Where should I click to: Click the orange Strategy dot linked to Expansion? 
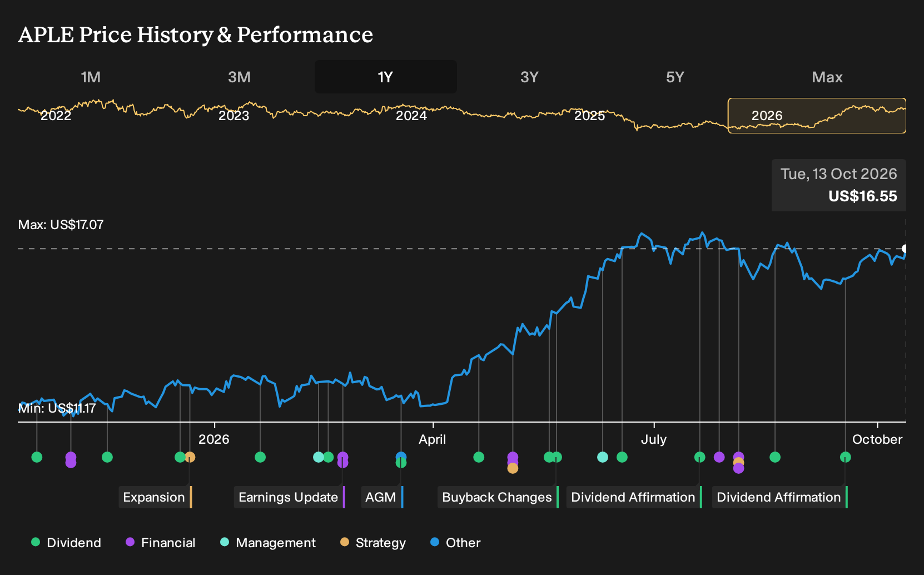click(x=190, y=457)
